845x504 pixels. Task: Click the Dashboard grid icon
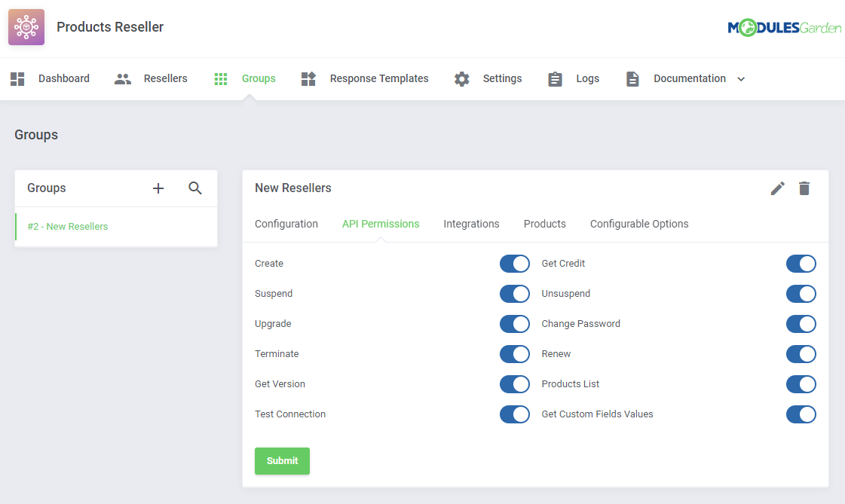tap(17, 78)
